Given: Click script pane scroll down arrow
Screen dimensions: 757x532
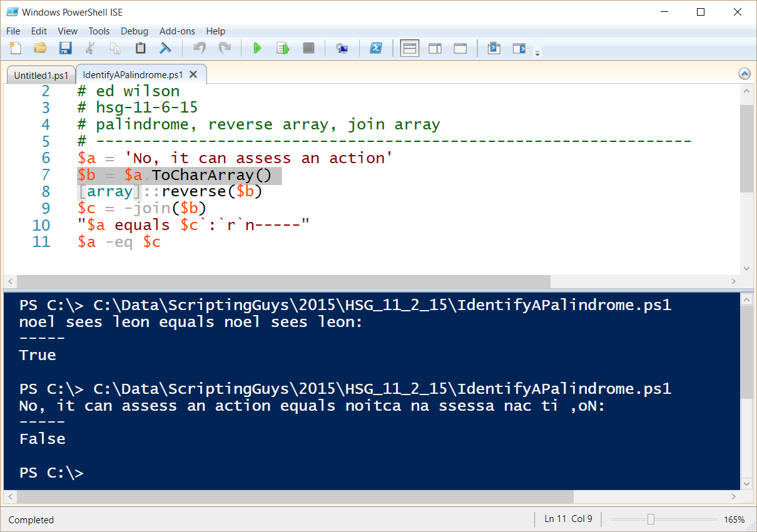Looking at the screenshot, I should point(746,268).
